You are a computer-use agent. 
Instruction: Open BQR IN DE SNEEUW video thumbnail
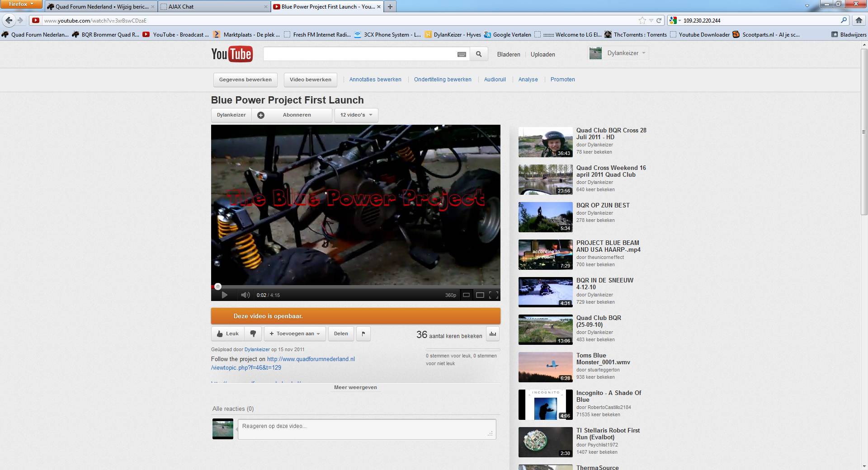click(x=545, y=292)
